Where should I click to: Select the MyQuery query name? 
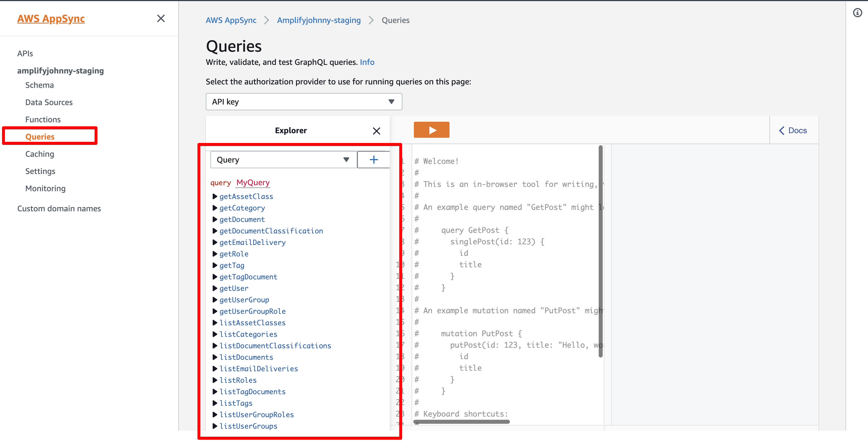252,183
